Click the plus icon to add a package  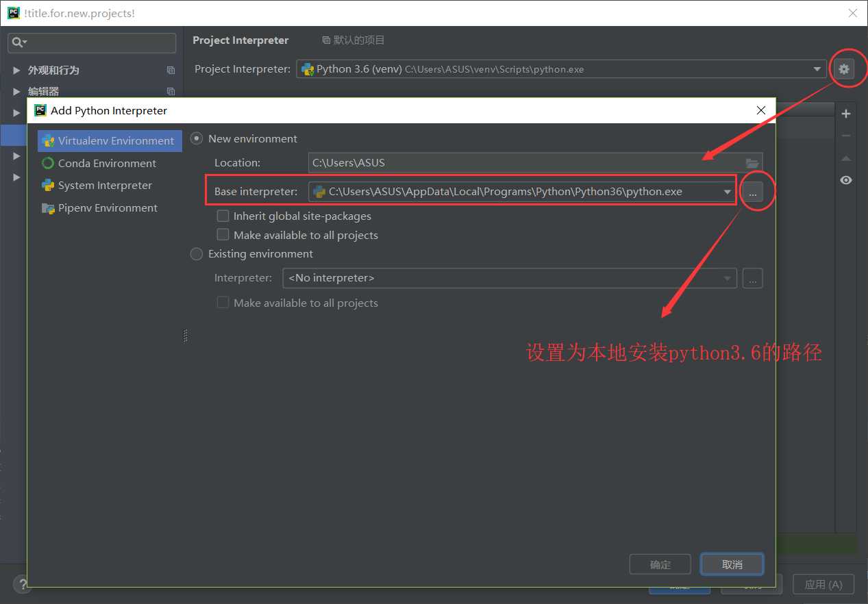pos(846,114)
